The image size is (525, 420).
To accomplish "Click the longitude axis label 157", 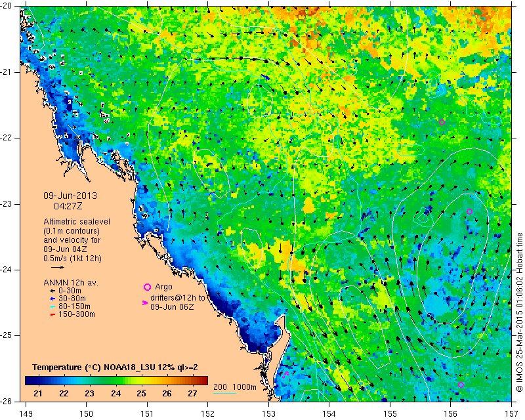I will pos(512,414).
